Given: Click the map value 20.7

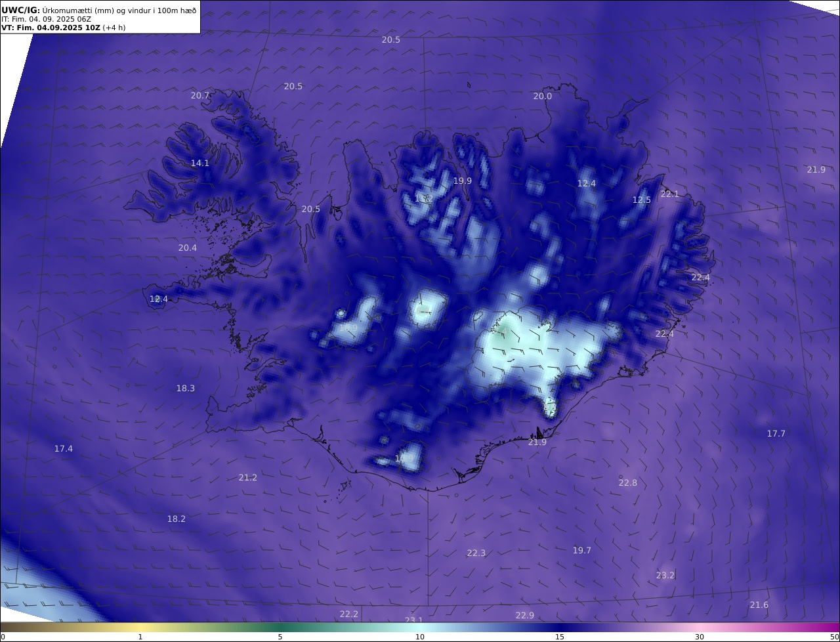Looking at the screenshot, I should pyautogui.click(x=200, y=96).
